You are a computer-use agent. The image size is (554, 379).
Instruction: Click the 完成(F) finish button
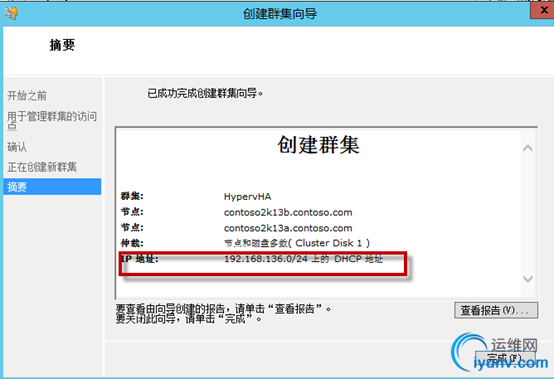point(505,358)
